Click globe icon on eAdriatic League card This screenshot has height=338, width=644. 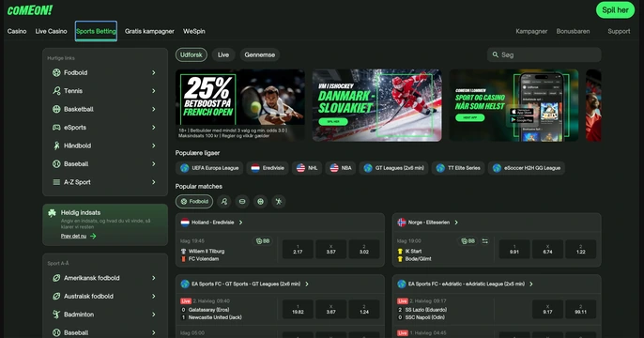(x=402, y=284)
